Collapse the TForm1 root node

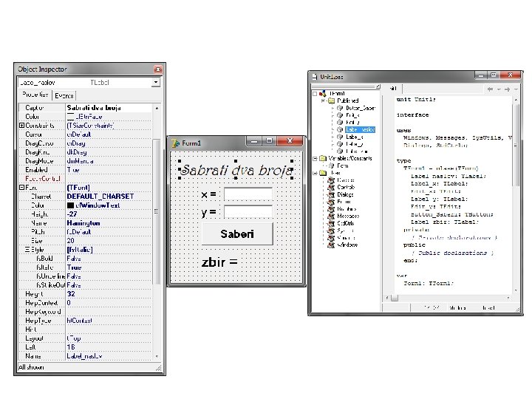click(x=315, y=94)
